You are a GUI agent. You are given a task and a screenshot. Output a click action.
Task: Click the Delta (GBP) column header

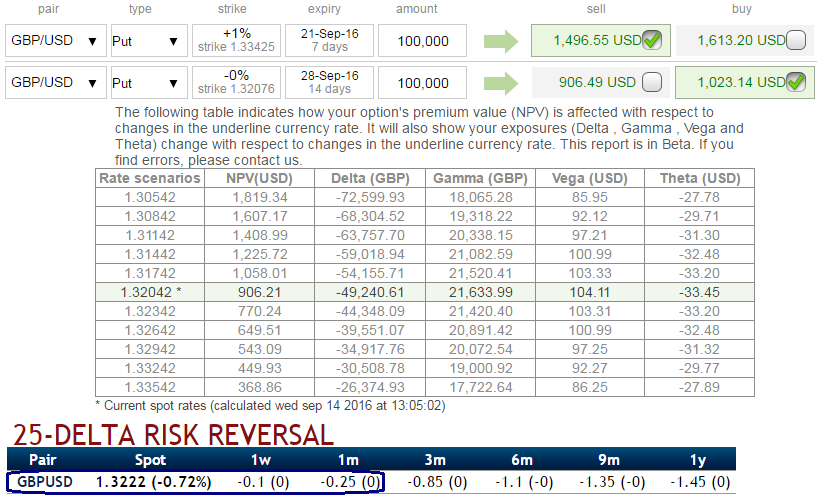pyautogui.click(x=370, y=178)
